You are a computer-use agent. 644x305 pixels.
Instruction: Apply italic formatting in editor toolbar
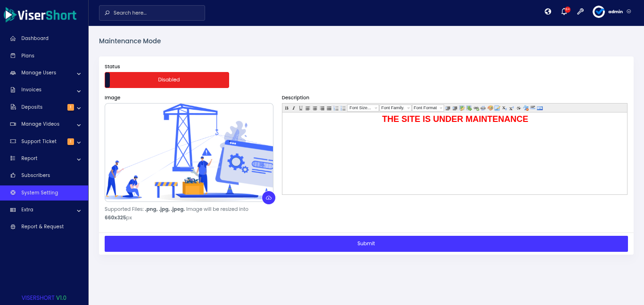294,108
